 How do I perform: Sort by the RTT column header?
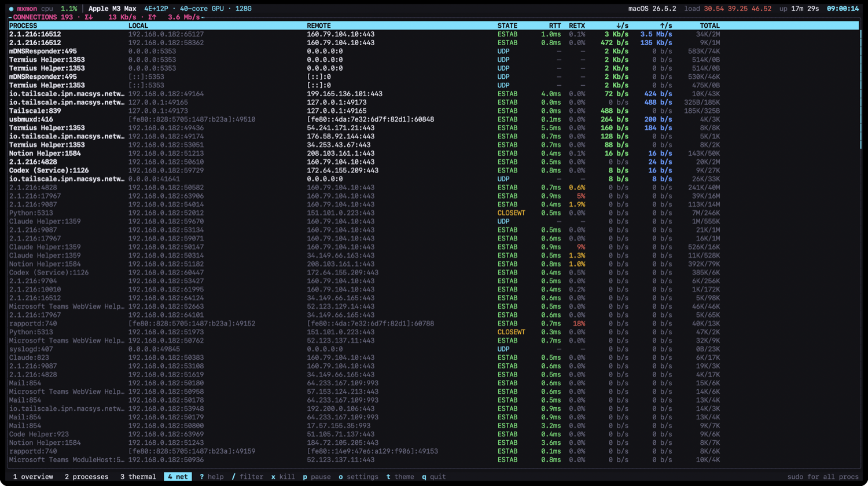click(555, 25)
